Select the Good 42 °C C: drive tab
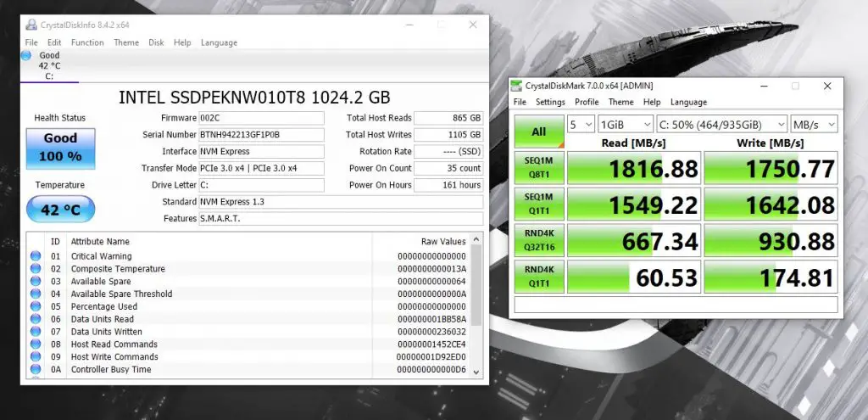The width and height of the screenshot is (868, 420). pos(49,65)
